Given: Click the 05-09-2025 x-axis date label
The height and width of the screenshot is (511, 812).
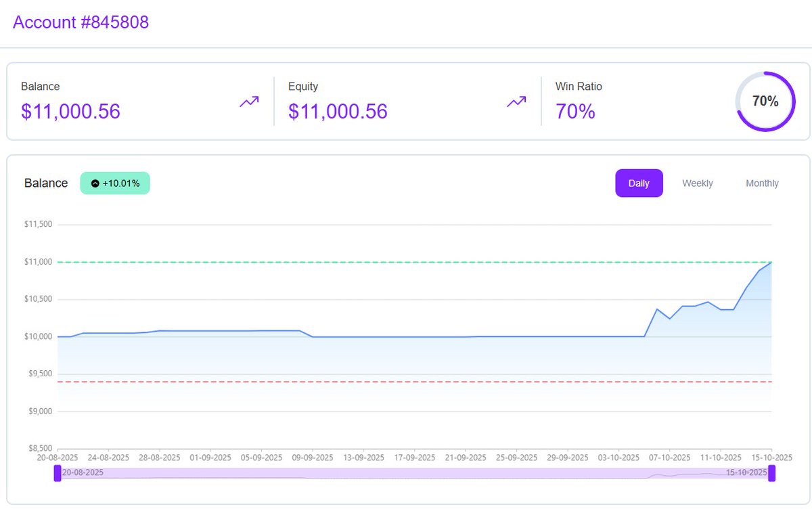Looking at the screenshot, I should click(x=262, y=458).
